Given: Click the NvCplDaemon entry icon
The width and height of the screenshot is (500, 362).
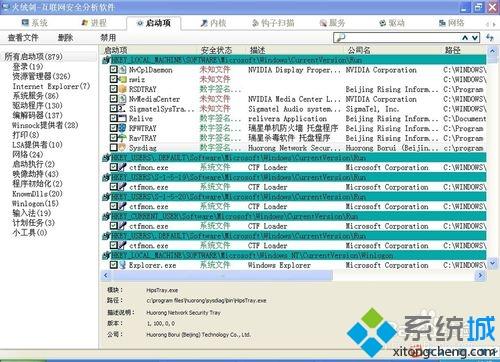Looking at the screenshot, I should pyautogui.click(x=123, y=70).
